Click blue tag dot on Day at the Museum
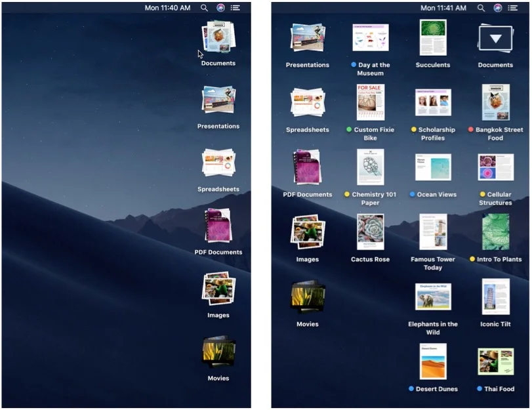 pyautogui.click(x=354, y=64)
